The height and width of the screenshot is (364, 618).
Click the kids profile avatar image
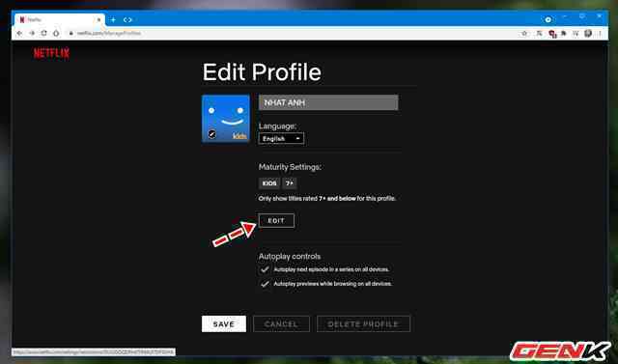pyautogui.click(x=226, y=119)
